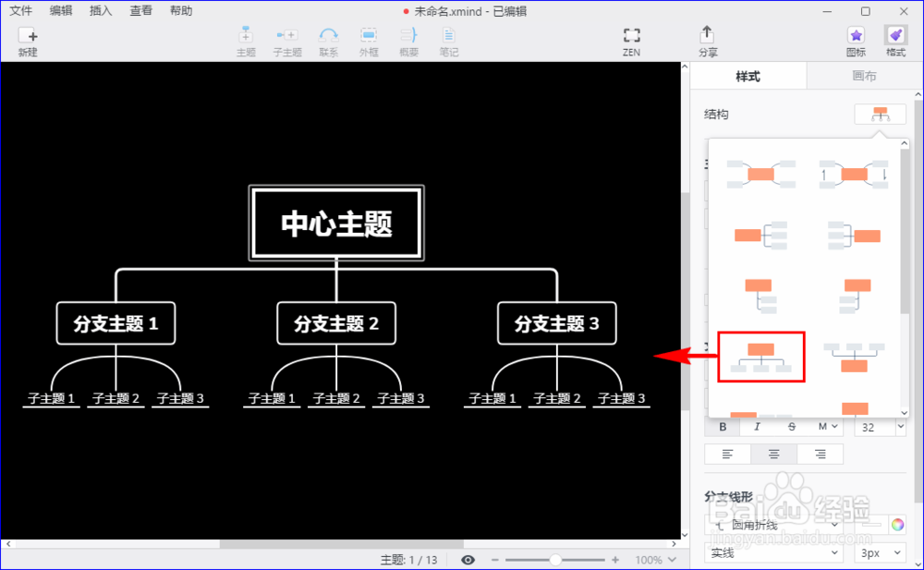924x570 pixels.
Task: Open the 结构 structure dropdown button
Action: point(880,114)
